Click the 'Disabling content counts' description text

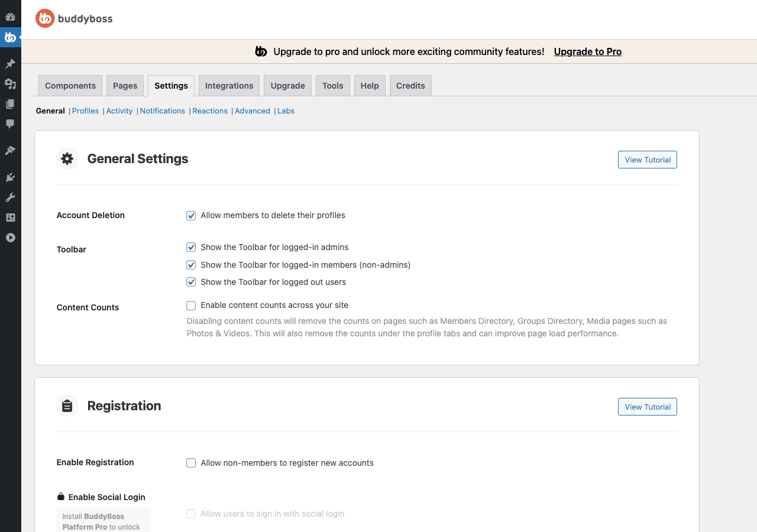pyautogui.click(x=426, y=327)
